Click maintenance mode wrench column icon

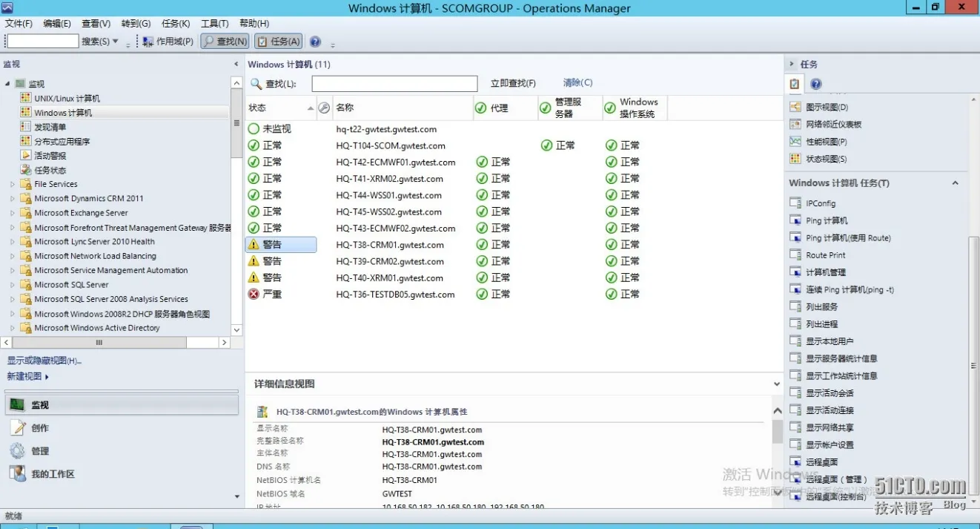point(324,108)
